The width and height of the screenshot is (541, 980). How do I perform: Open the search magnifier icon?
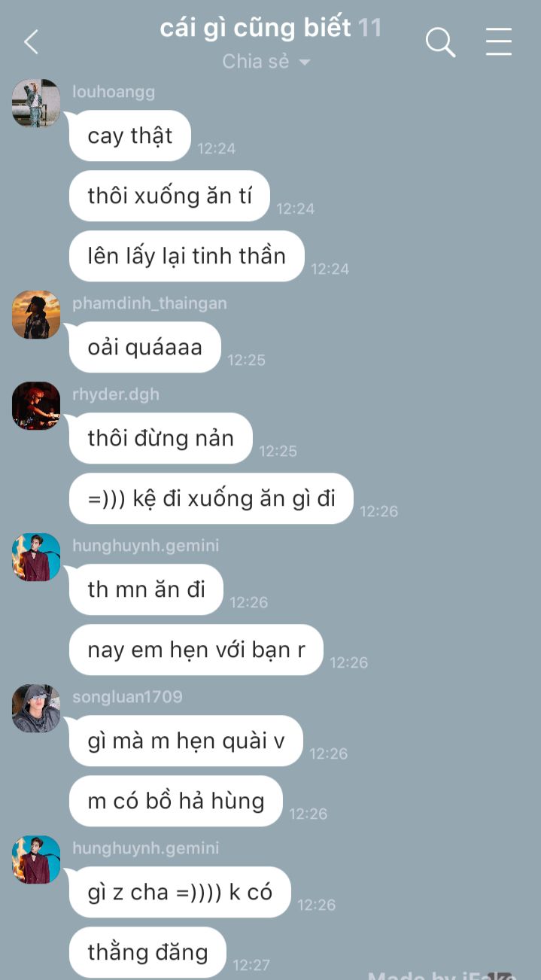[x=441, y=42]
